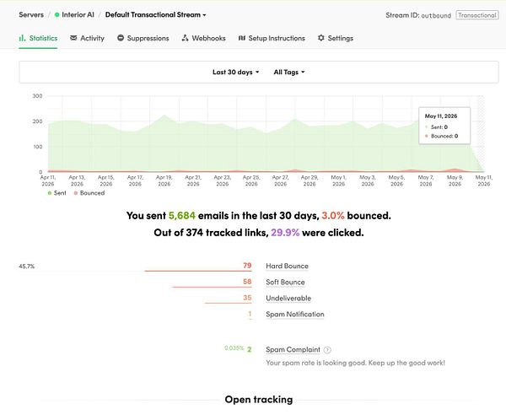Click the Setup Instructions icon
The width and height of the screenshot is (506, 420).
(x=242, y=38)
